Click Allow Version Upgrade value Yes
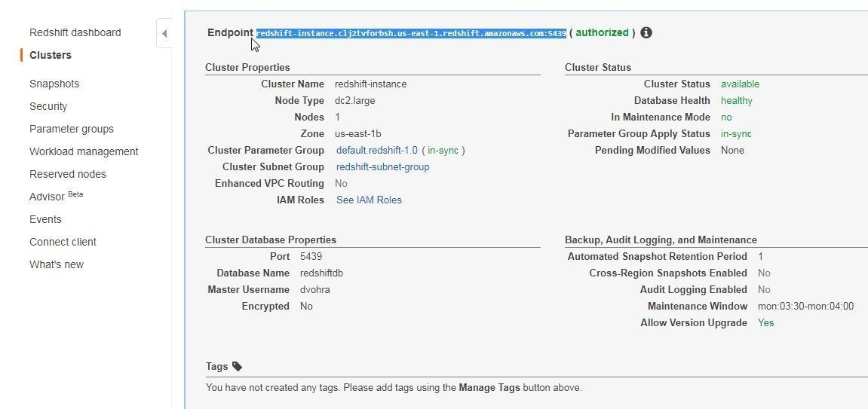This screenshot has height=409, width=868. click(766, 323)
